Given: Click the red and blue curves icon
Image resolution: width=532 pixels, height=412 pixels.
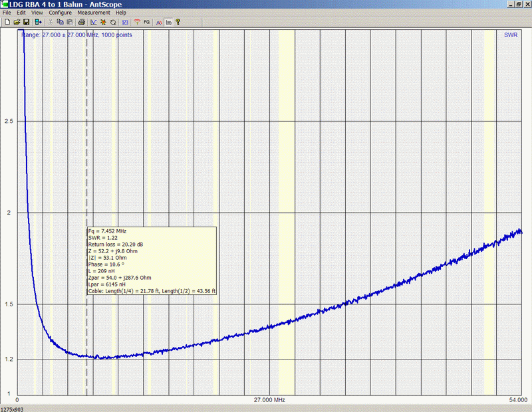Looking at the screenshot, I should [159, 22].
